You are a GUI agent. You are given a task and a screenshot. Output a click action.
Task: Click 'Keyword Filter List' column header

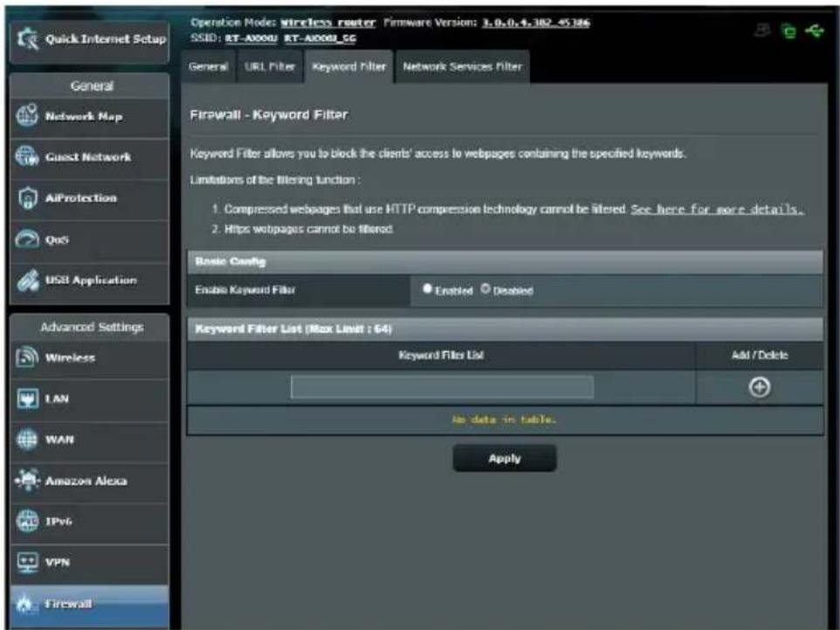[441, 355]
